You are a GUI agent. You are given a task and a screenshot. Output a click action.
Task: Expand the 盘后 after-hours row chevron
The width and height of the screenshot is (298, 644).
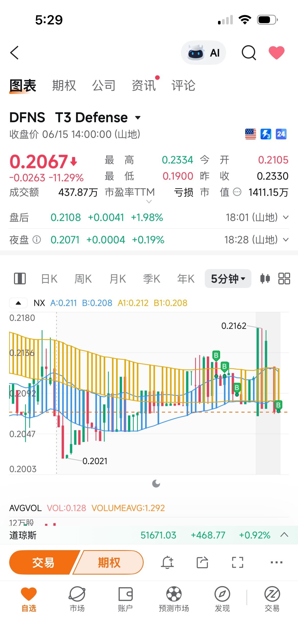286,217
